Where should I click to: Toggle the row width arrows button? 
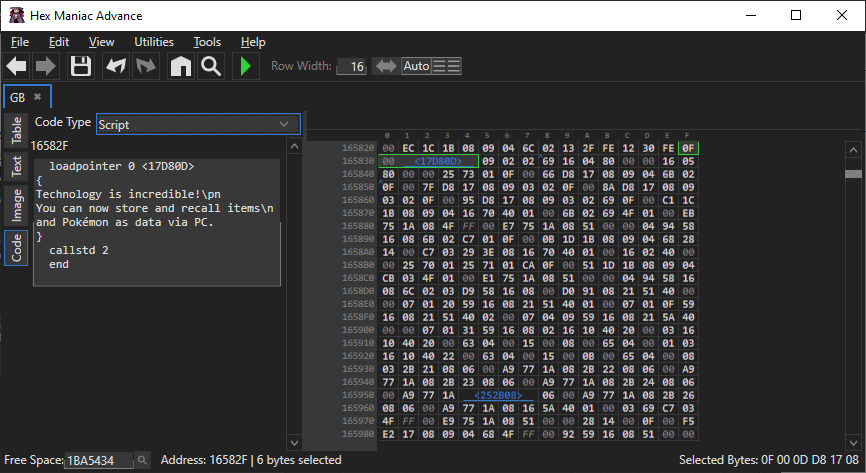pyautogui.click(x=385, y=66)
